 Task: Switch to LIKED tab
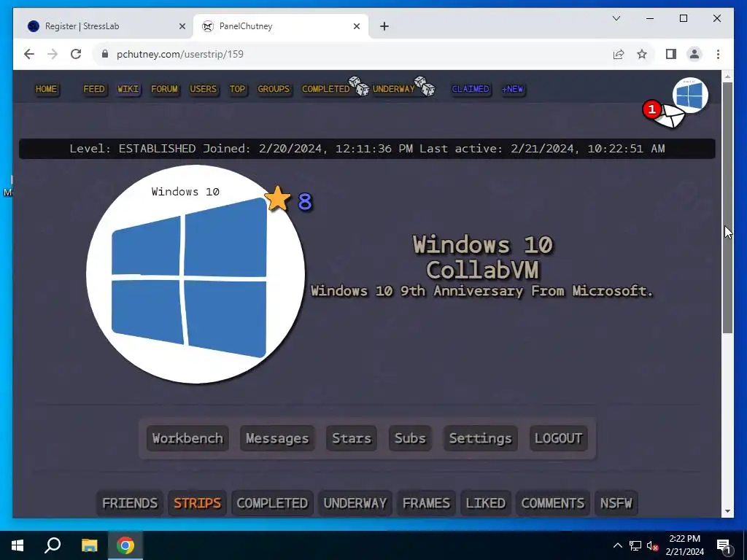486,503
